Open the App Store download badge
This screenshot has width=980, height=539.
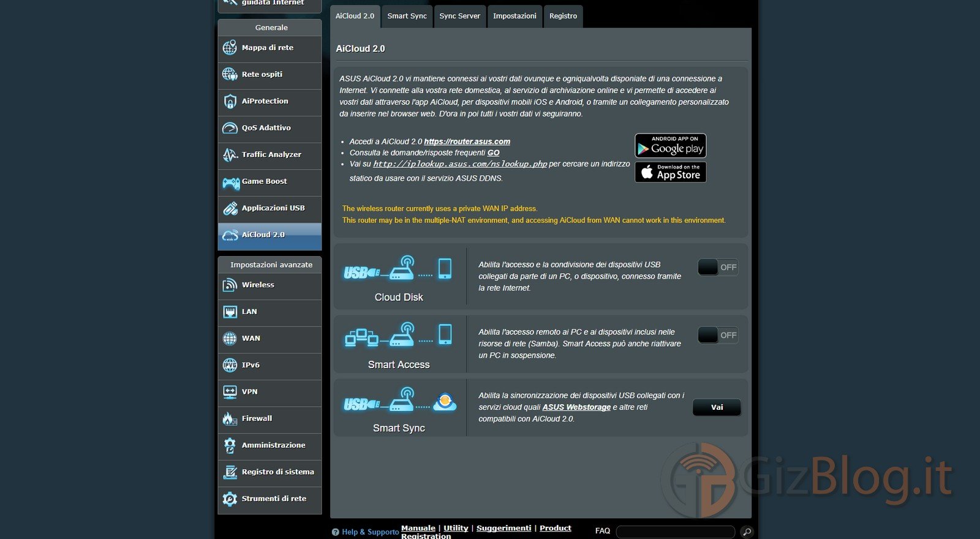coord(671,172)
